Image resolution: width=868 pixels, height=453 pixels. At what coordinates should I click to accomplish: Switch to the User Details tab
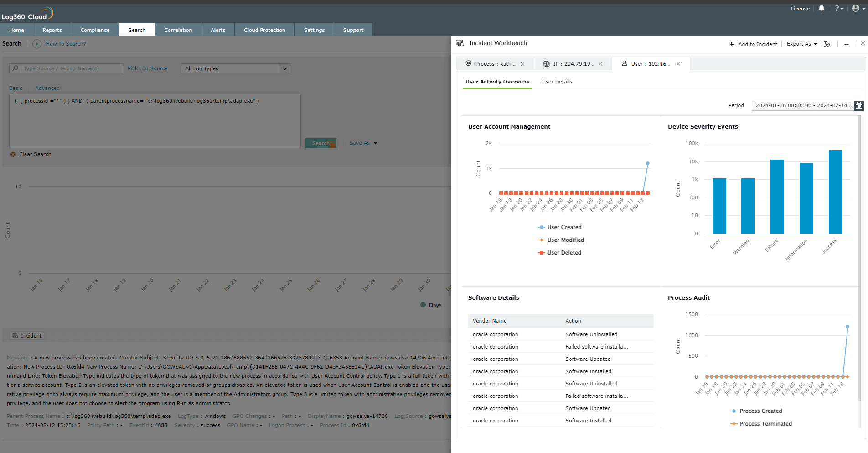pyautogui.click(x=557, y=82)
